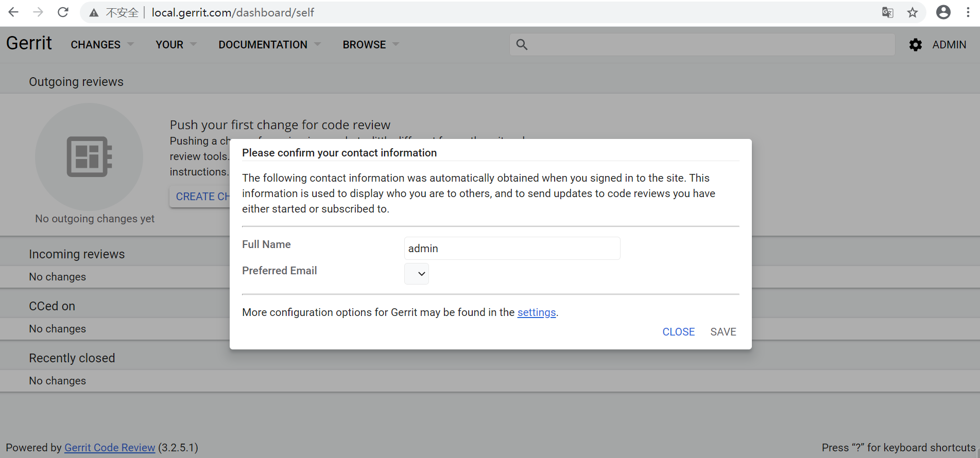Viewport: 980px width, 458px height.
Task: Click 'No changes' under CCed on
Action: [x=58, y=329]
